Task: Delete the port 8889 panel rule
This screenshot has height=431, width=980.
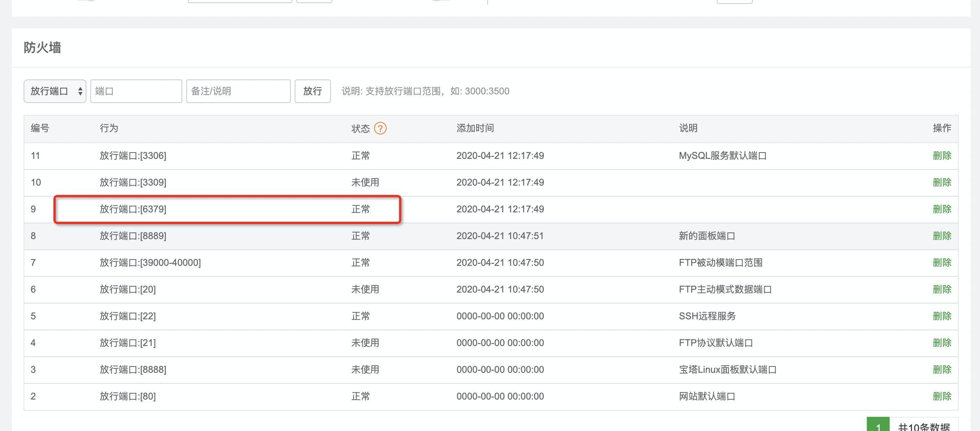Action: (942, 236)
